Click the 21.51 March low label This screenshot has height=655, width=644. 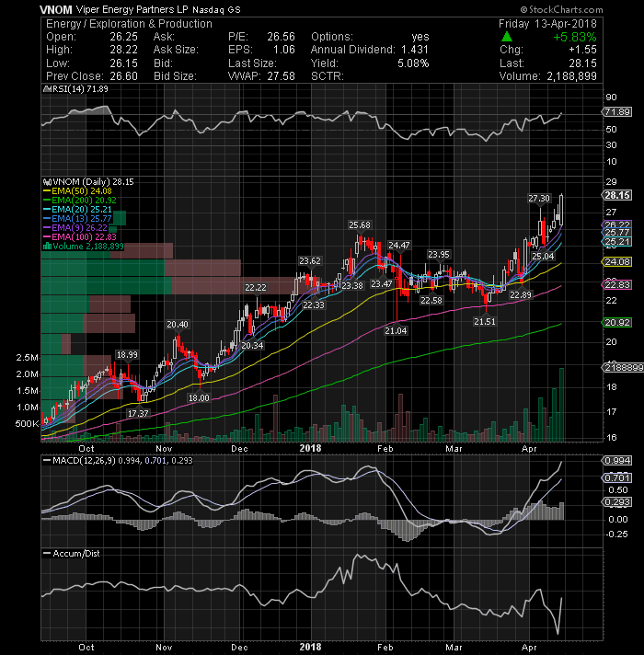pos(485,322)
